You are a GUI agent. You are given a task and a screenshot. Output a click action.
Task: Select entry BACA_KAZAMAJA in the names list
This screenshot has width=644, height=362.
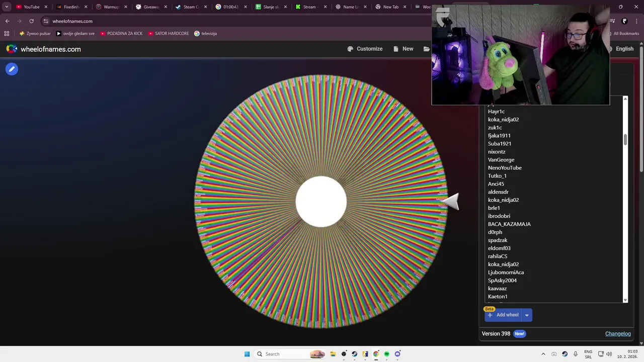pos(509,224)
